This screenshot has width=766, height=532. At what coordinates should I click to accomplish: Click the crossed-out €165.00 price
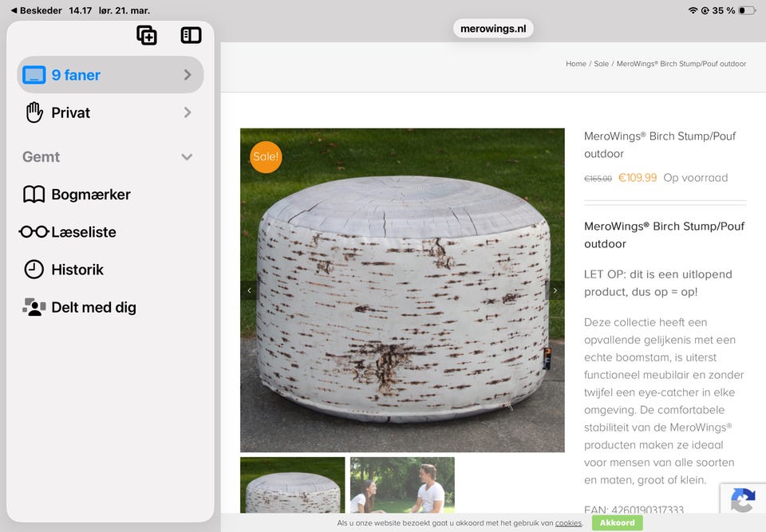(598, 179)
